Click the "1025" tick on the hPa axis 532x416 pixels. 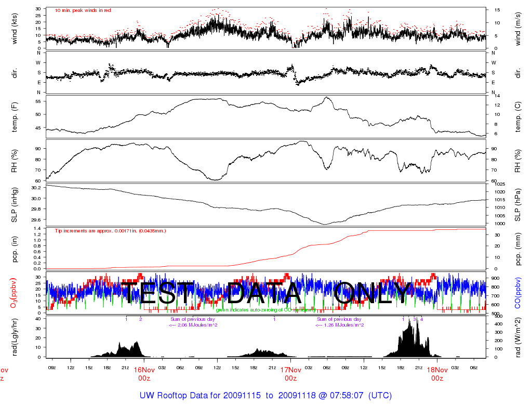pyautogui.click(x=500, y=184)
